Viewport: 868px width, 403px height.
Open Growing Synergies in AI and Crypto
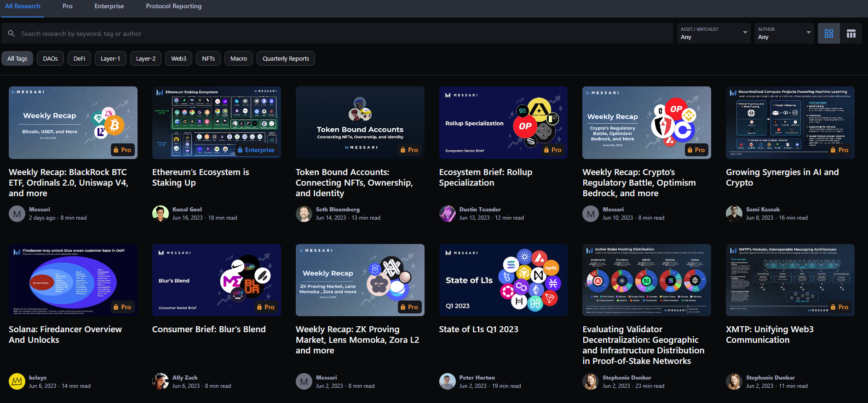pyautogui.click(x=782, y=177)
